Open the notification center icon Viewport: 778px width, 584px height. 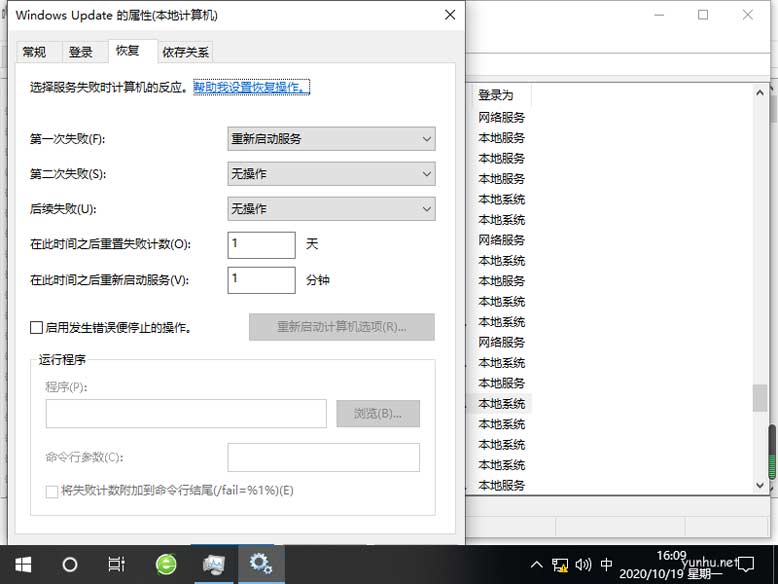(x=746, y=565)
